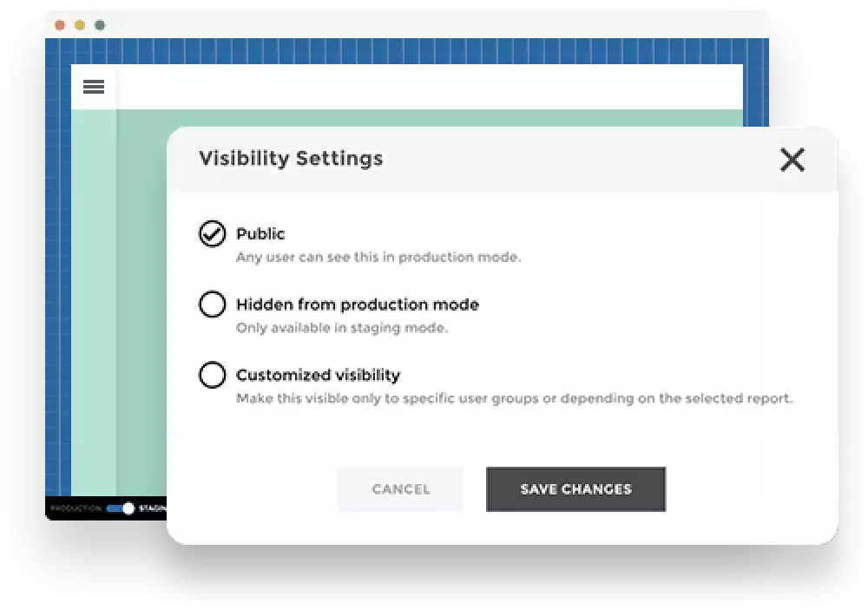Image resolution: width=868 pixels, height=609 pixels.
Task: Close the Visibility Settings dialog with X
Action: click(x=792, y=160)
